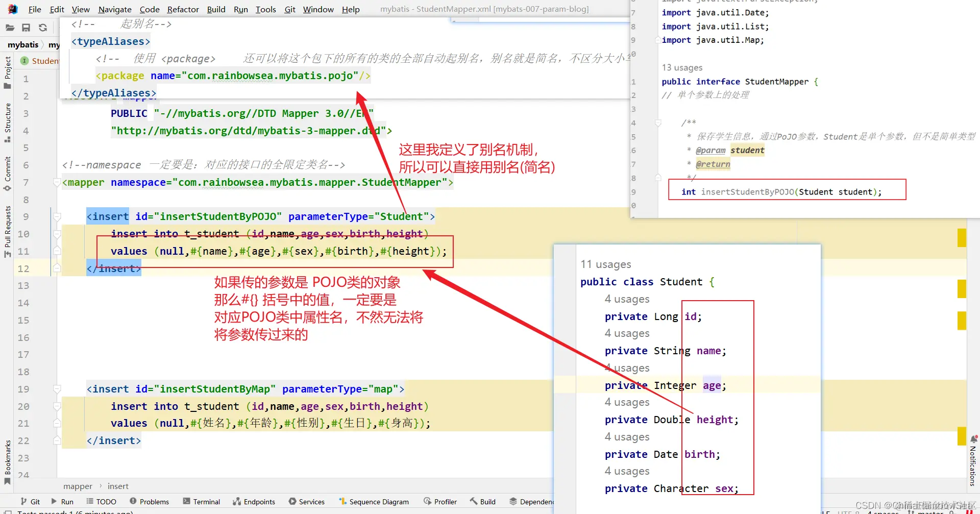Open the Notifications panel
This screenshot has height=514, width=980.
click(973, 460)
